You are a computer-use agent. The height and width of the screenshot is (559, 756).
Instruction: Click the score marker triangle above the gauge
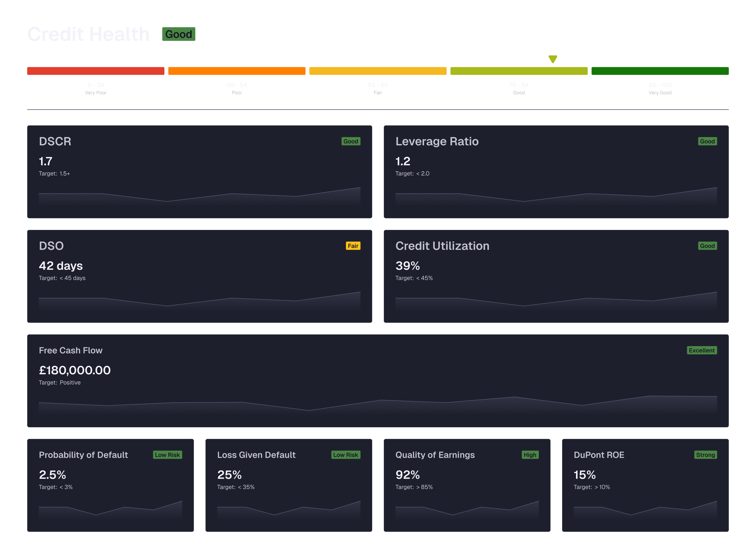[x=553, y=59]
